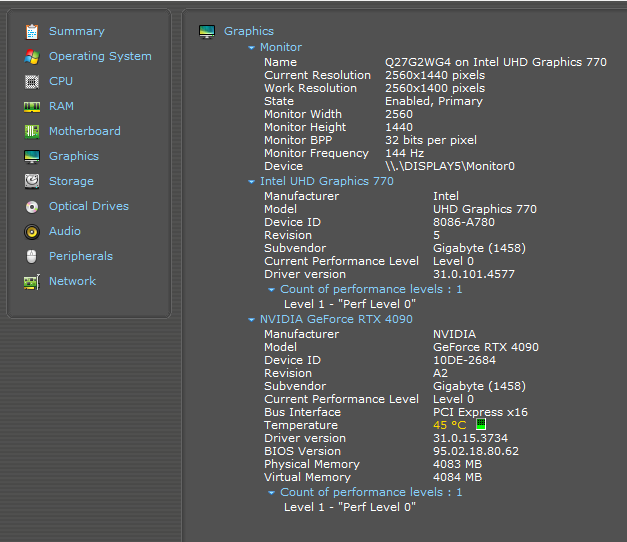Click the NVIDIA driver version 31.0.15.3734
This screenshot has height=542, width=627.
(x=470, y=438)
